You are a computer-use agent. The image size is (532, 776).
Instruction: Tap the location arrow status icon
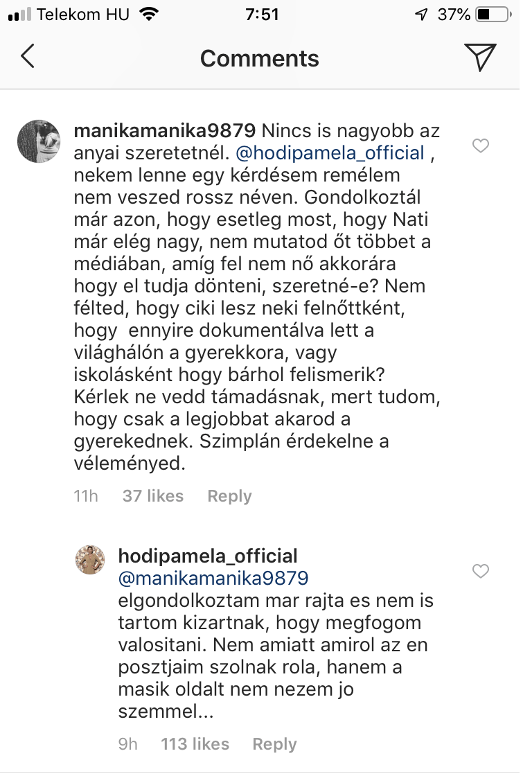(421, 14)
